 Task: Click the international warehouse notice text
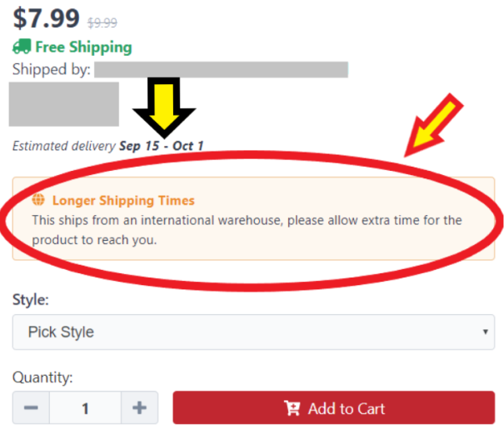pos(247,230)
